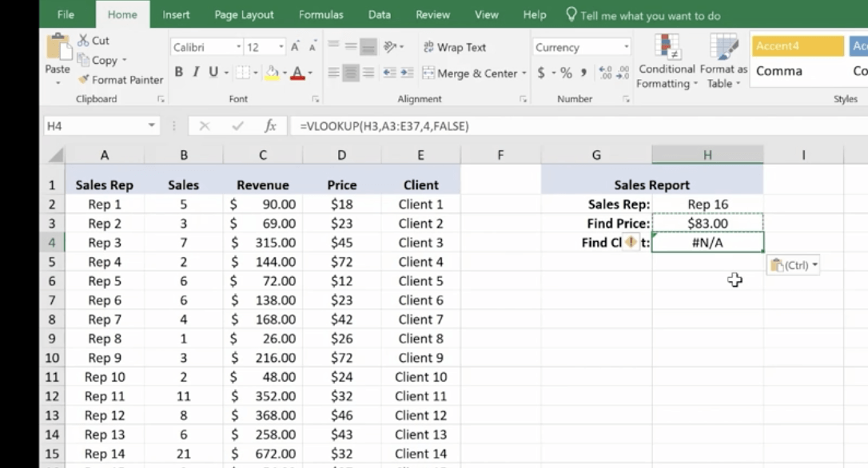Open the Currency number format dropdown

[626, 48]
